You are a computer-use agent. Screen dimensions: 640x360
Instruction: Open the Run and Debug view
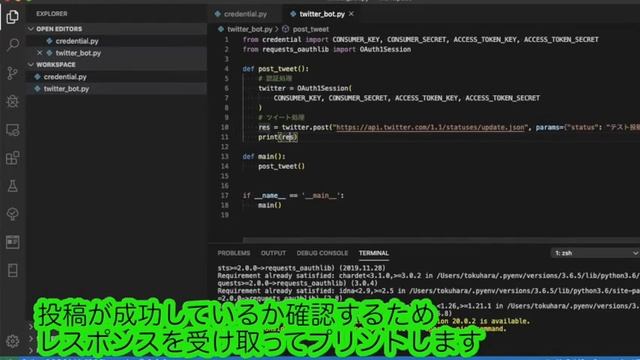point(13,101)
